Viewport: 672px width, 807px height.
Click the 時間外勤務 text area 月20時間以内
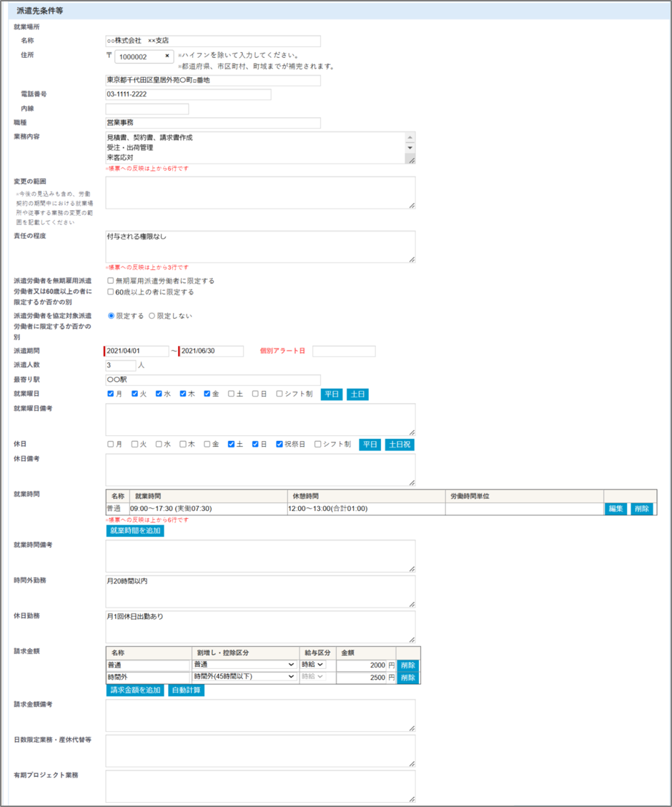[x=260, y=592]
